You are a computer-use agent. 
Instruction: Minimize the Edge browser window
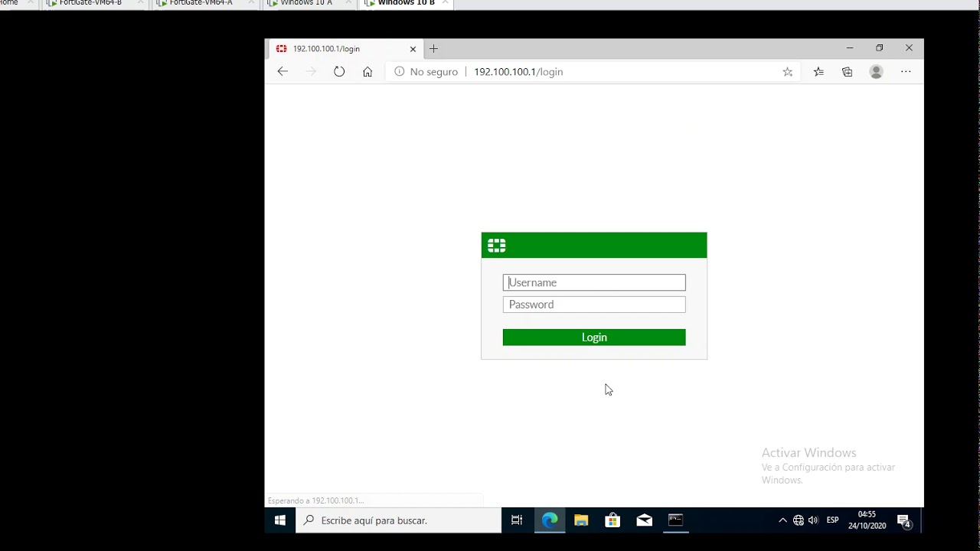coord(849,47)
